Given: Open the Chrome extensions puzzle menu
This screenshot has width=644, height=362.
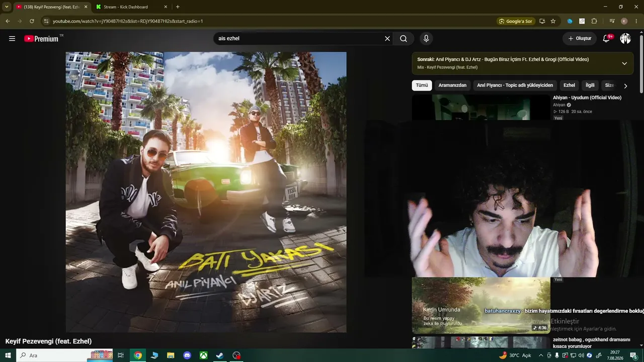Looking at the screenshot, I should (594, 21).
